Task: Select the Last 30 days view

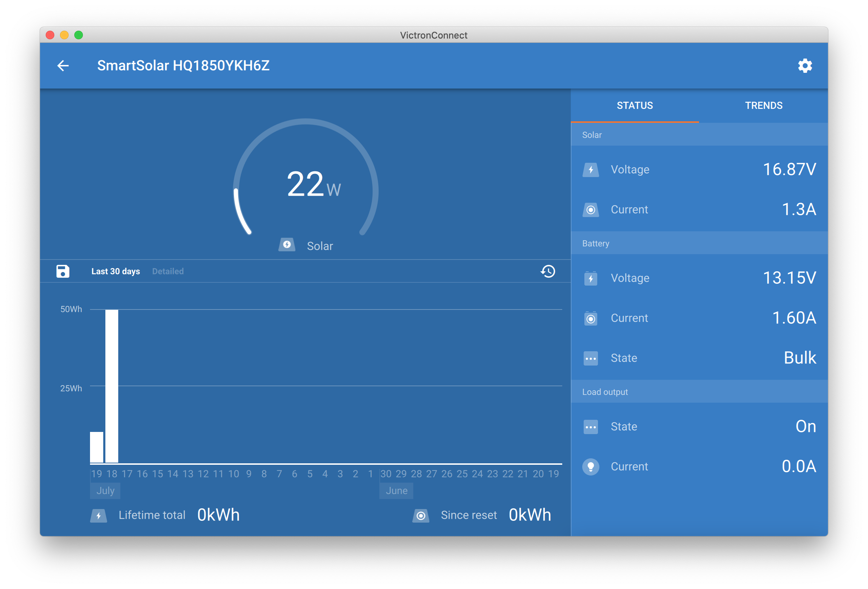Action: click(115, 271)
